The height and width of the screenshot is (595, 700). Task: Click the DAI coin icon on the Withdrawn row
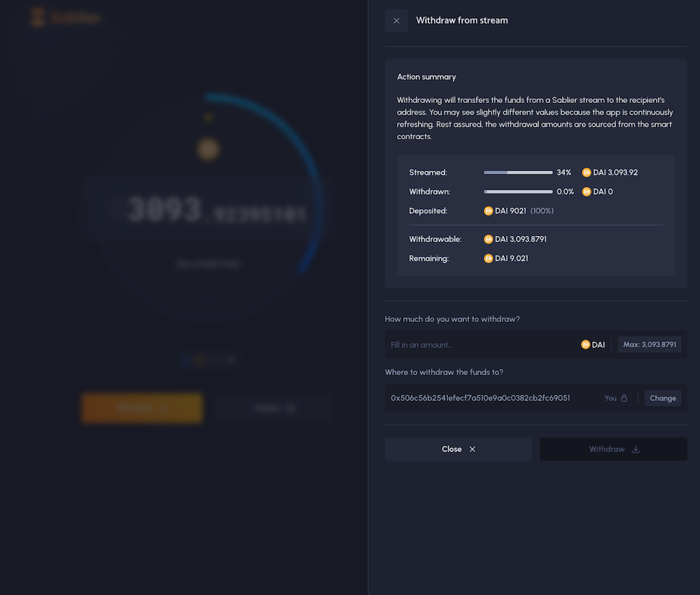tap(587, 191)
